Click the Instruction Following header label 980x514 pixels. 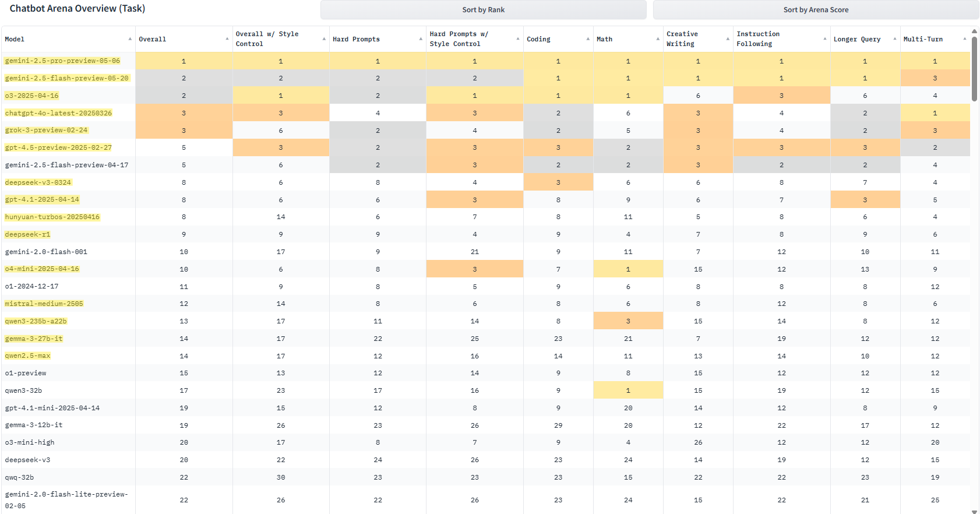pos(758,39)
